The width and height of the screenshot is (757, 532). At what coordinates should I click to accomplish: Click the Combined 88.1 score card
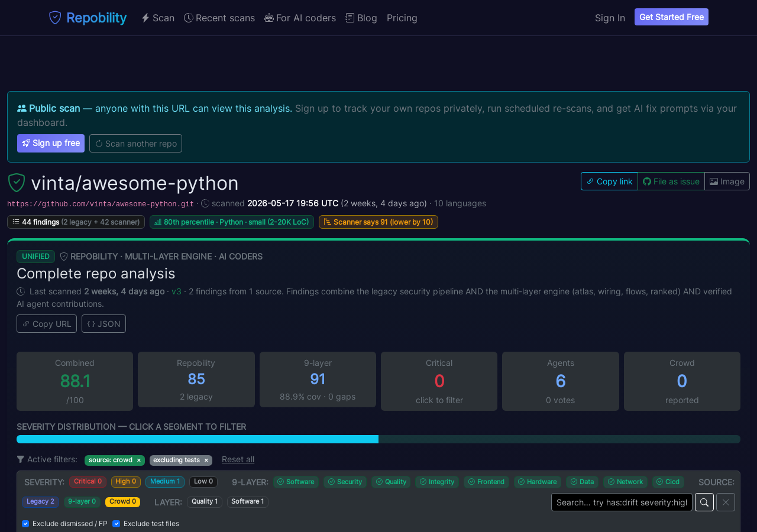[x=75, y=381]
